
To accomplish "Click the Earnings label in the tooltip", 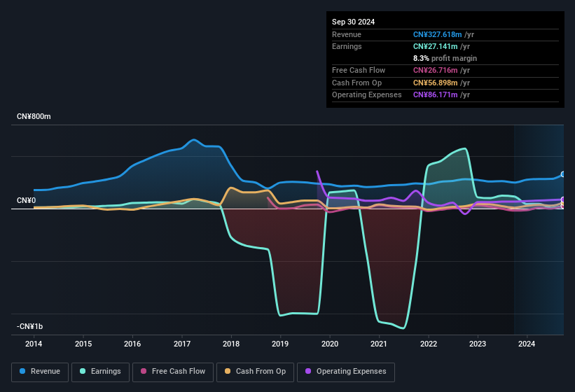I will coord(347,46).
